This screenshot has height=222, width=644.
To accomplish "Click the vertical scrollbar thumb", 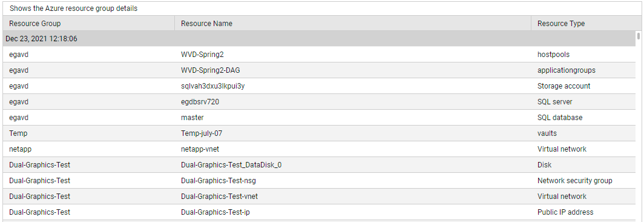I will [x=639, y=36].
